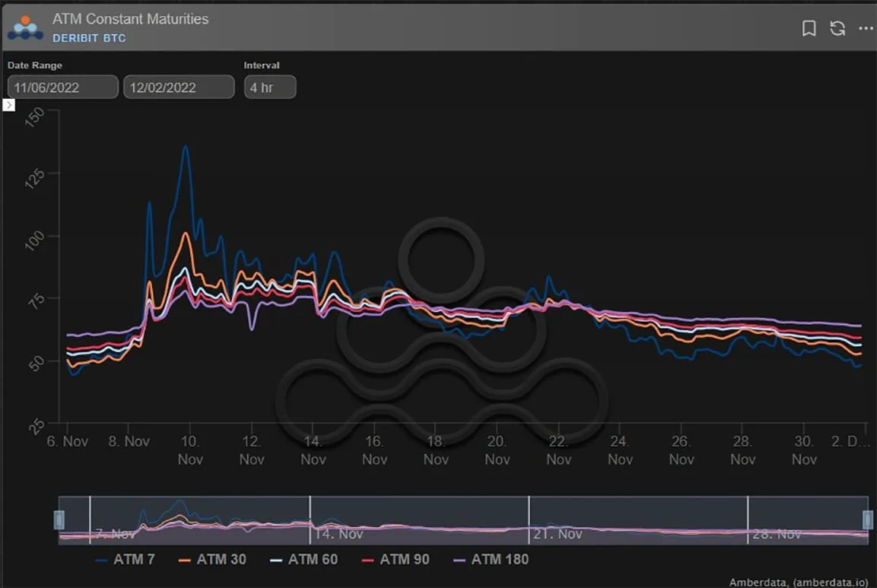
Task: Open the three-dot more options menu
Action: [866, 28]
